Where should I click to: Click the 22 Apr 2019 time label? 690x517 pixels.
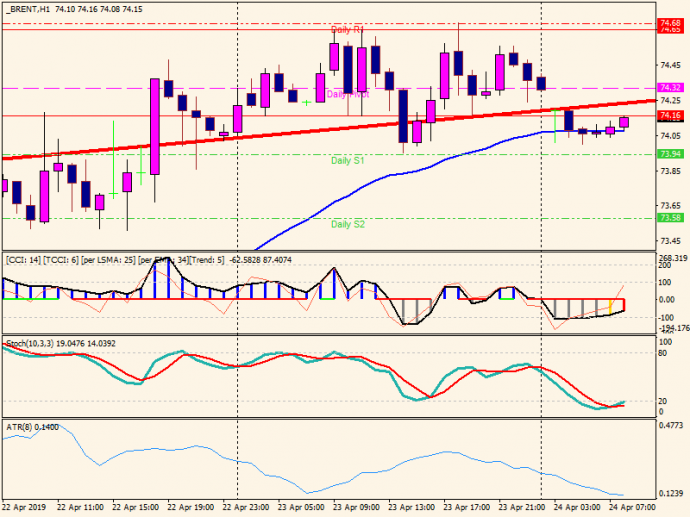click(x=24, y=507)
